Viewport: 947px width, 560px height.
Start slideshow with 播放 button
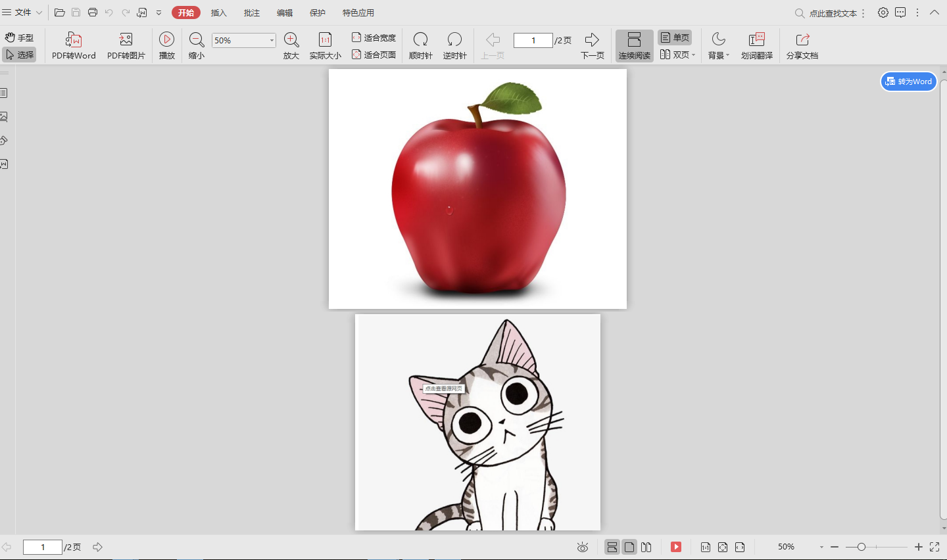coord(167,46)
